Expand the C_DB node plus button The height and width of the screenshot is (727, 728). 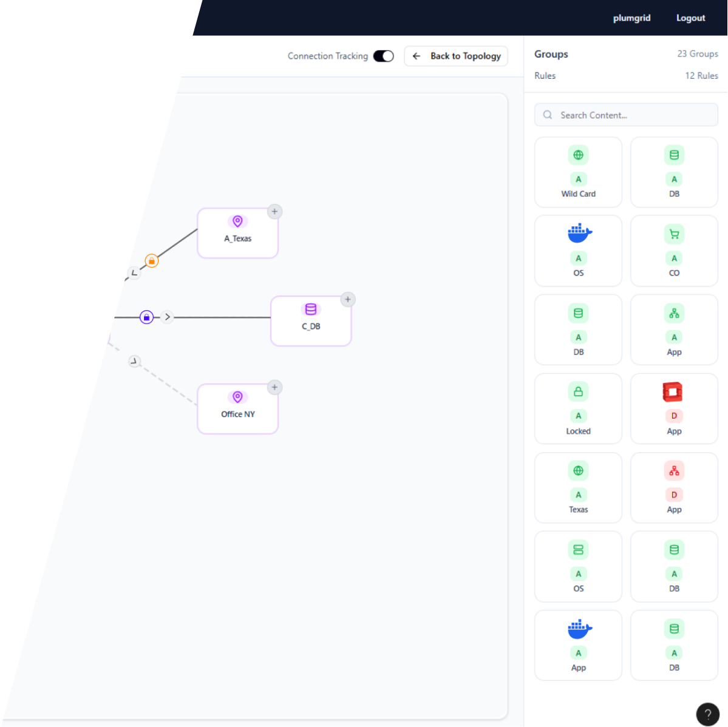tap(347, 300)
